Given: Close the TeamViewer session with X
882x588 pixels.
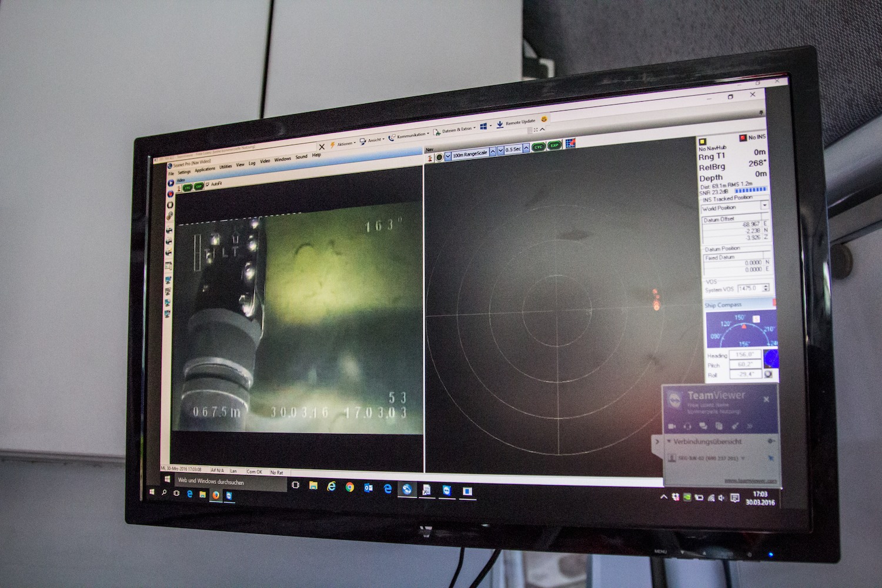Looking at the screenshot, I should pos(322,147).
